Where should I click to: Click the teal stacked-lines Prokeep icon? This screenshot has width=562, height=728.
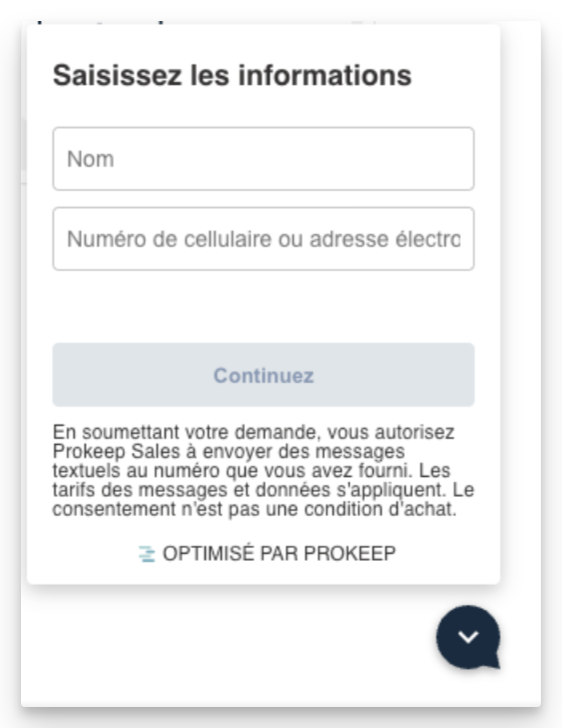pyautogui.click(x=147, y=554)
